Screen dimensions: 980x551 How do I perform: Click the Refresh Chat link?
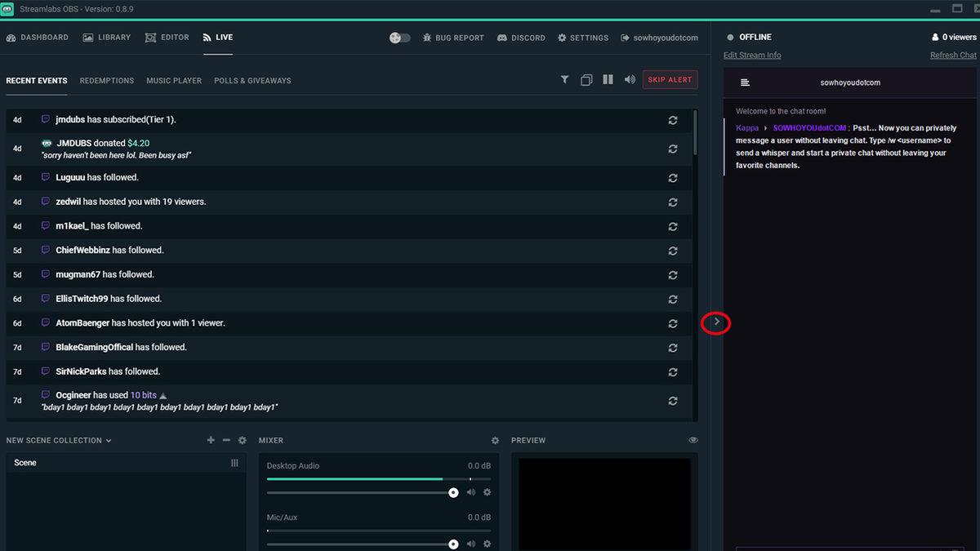[x=952, y=54]
